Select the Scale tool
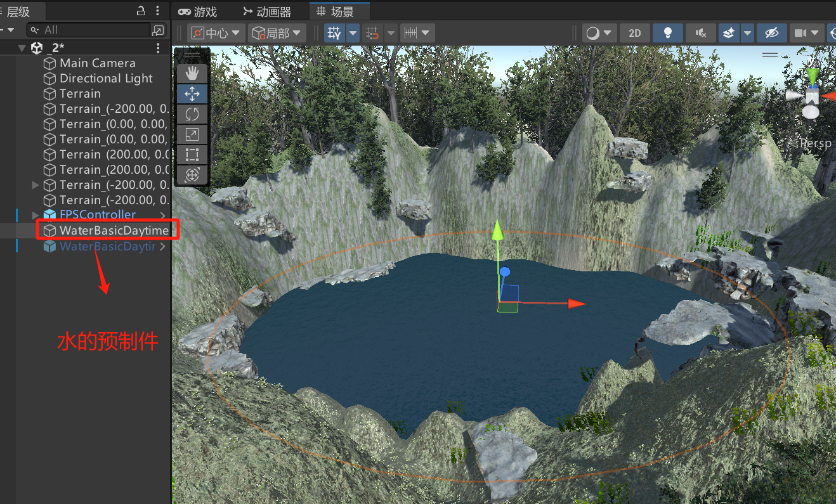 (192, 134)
